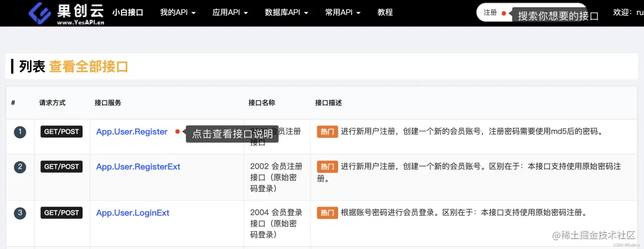Click the description mentioning md5后的密码
Image resolution: width=644 pixels, height=249 pixels.
tap(472, 132)
